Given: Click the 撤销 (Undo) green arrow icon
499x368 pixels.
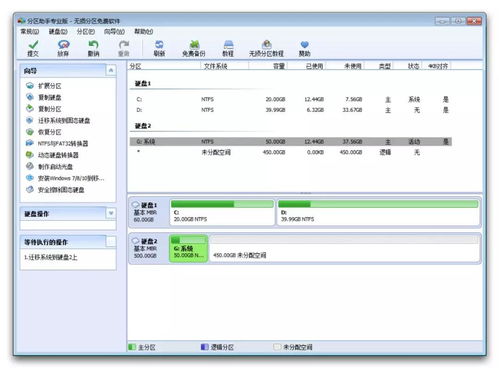Looking at the screenshot, I should (93, 45).
